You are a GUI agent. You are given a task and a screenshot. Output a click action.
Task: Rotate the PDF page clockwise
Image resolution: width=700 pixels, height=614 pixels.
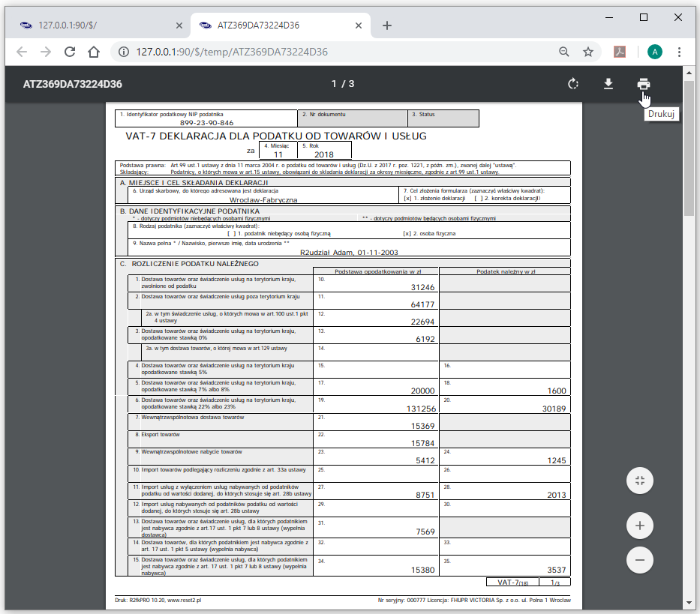573,84
